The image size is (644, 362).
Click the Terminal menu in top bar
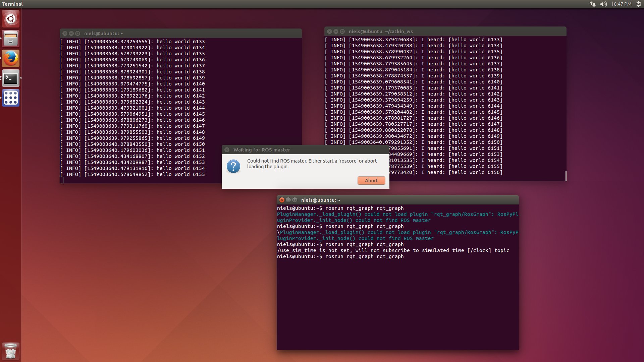tap(12, 4)
